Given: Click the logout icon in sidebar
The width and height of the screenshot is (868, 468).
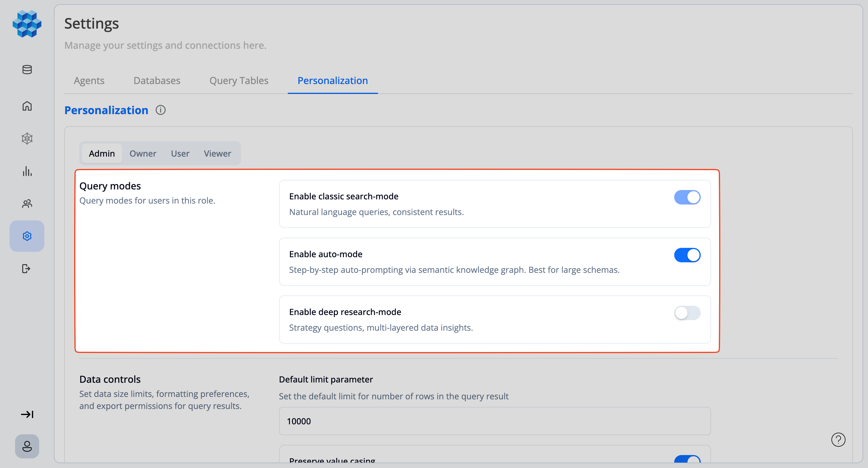Looking at the screenshot, I should tap(26, 269).
